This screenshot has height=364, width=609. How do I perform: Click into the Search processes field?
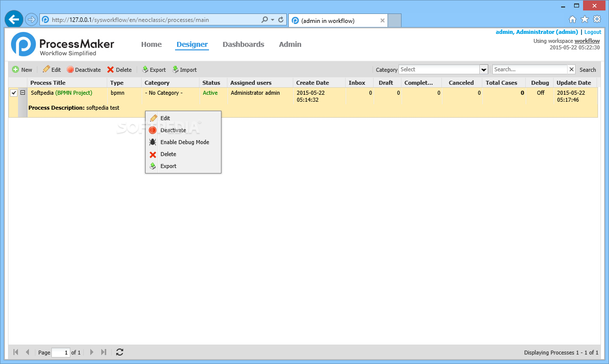coord(530,70)
